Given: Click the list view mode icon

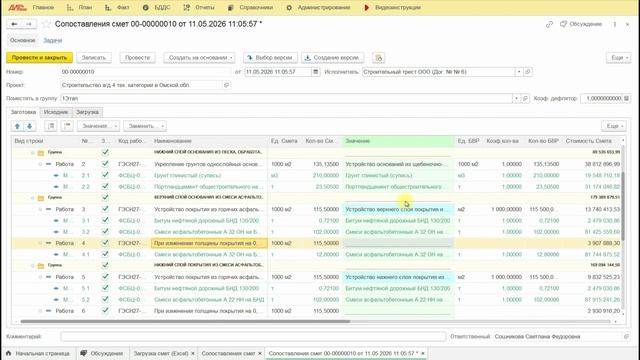Looking at the screenshot, I should coord(51,126).
